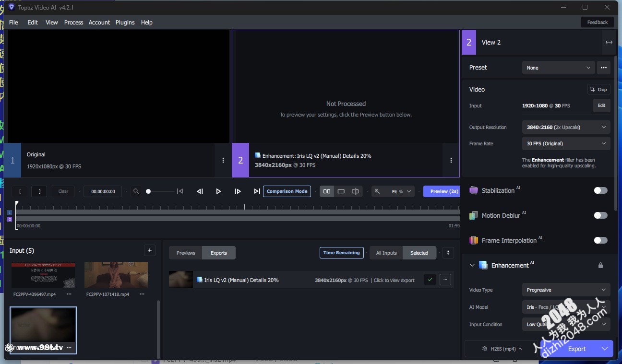Viewport: 622px width, 364px height.
Task: Step forward one frame
Action: pos(238,191)
